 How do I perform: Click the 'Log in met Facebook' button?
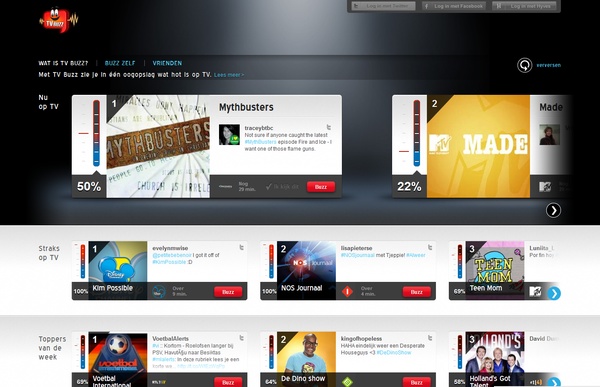point(454,6)
